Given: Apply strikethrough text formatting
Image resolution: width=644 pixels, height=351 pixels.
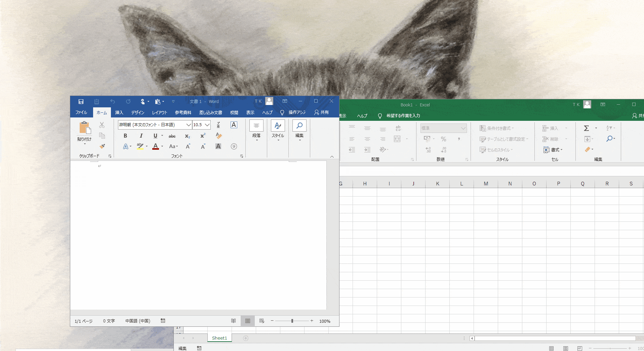Looking at the screenshot, I should pos(172,136).
